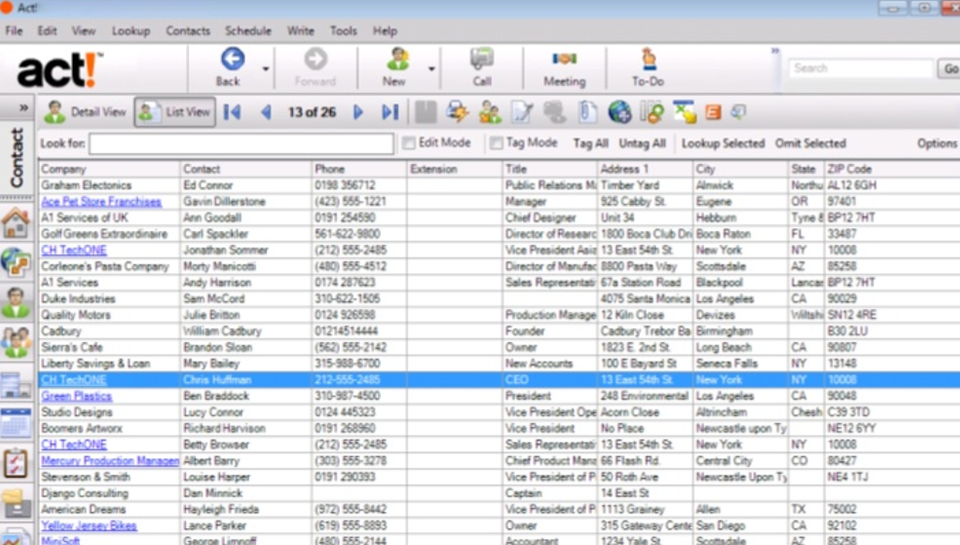Open the View menu
Viewport: 960px width, 545px height.
[x=83, y=31]
